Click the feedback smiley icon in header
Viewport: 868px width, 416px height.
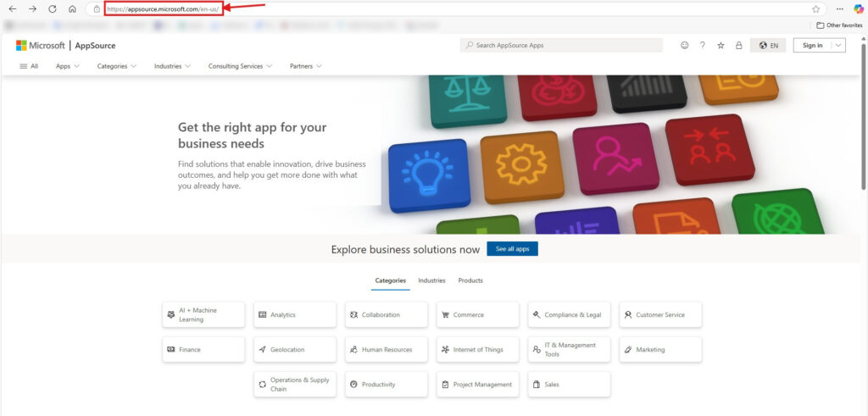pyautogui.click(x=685, y=46)
